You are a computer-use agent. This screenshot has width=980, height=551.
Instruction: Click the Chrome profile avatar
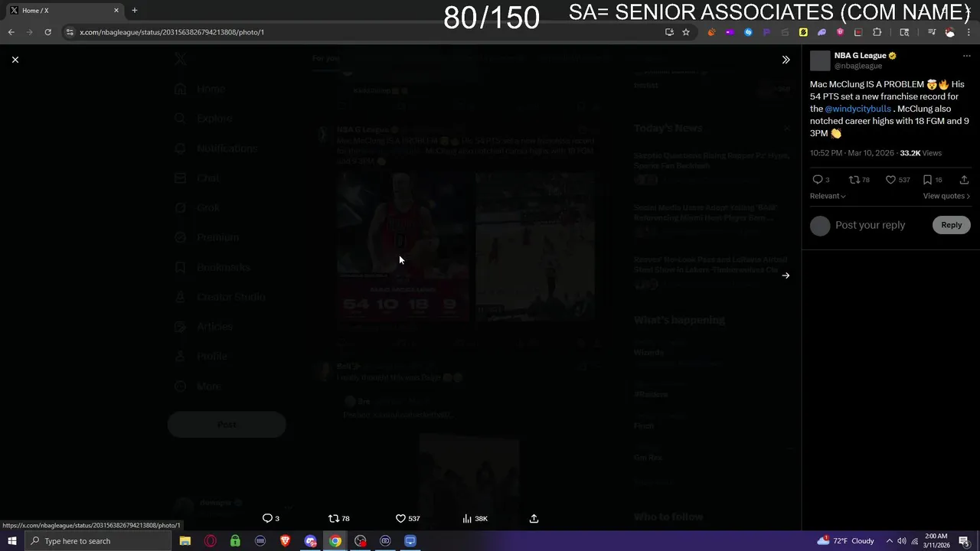[x=949, y=32]
